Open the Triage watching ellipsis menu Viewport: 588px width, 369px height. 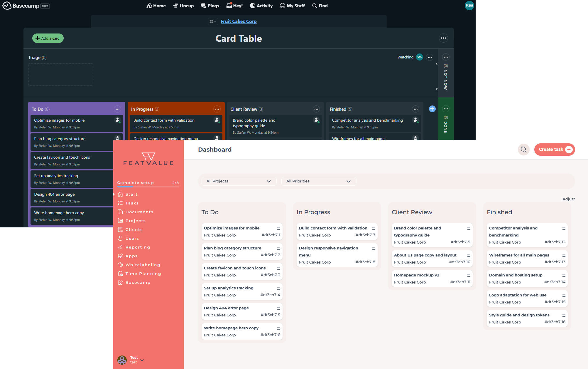point(430,57)
